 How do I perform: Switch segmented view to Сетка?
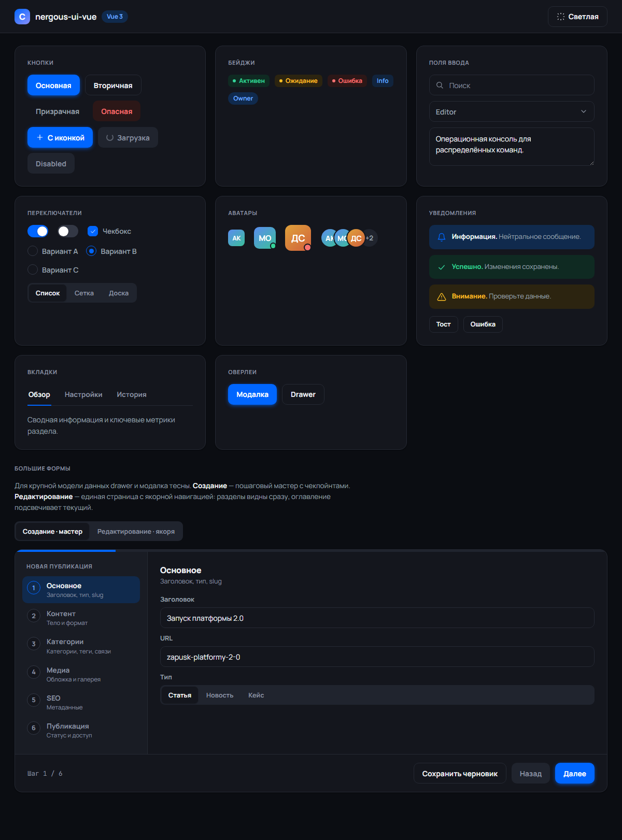click(84, 293)
